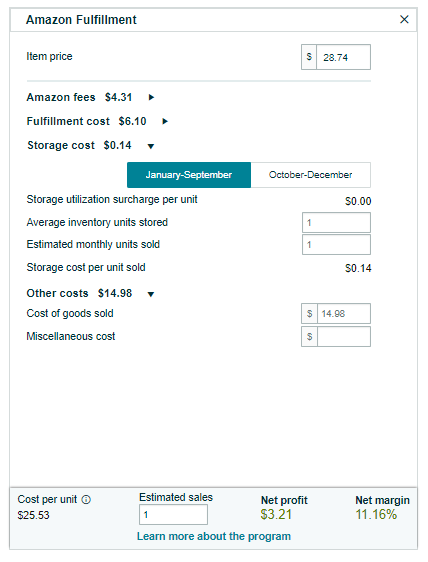428x562 pixels.
Task: Click the Cost per unit info icon
Action: (86, 499)
